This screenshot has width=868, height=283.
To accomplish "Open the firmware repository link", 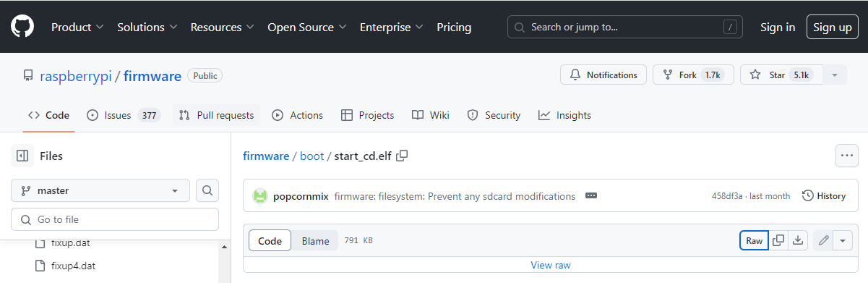I will pos(152,76).
